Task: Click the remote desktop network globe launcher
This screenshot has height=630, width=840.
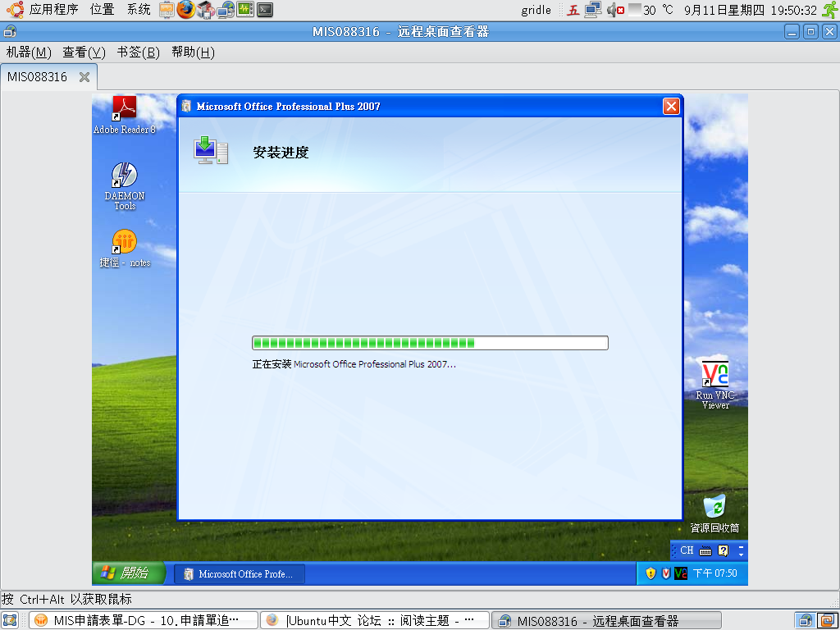Action: 226,10
